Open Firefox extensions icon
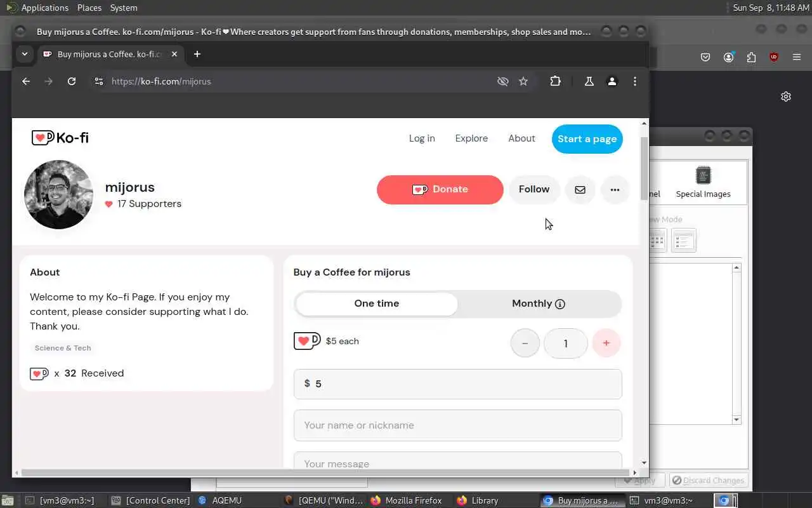The image size is (812, 508). [x=751, y=57]
